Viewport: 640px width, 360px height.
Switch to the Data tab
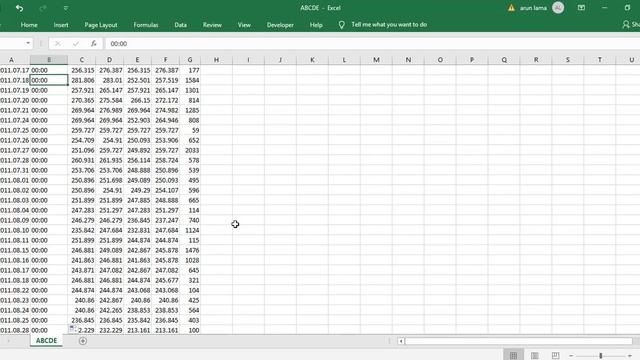click(180, 25)
